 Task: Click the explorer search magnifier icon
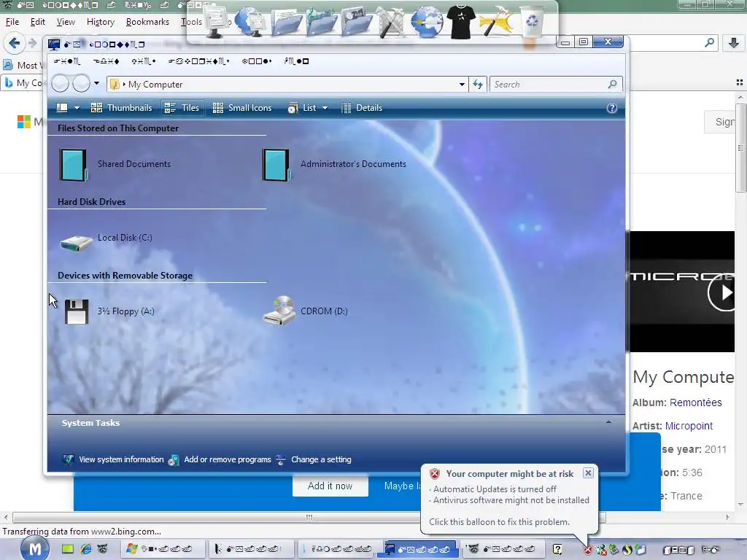[613, 85]
